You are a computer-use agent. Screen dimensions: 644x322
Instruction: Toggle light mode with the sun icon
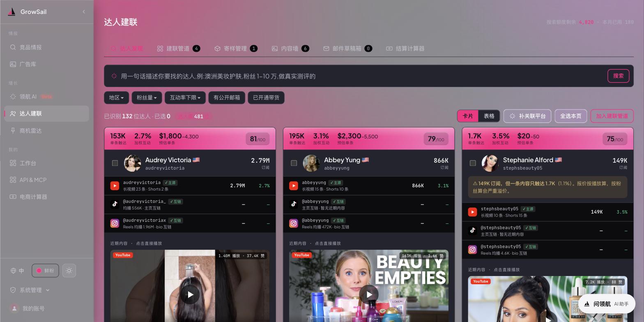(69, 271)
